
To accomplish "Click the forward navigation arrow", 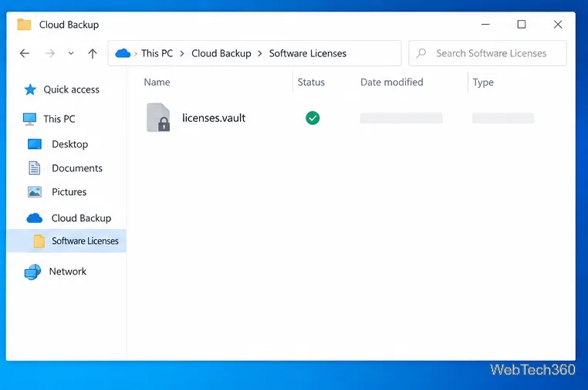I will click(49, 54).
